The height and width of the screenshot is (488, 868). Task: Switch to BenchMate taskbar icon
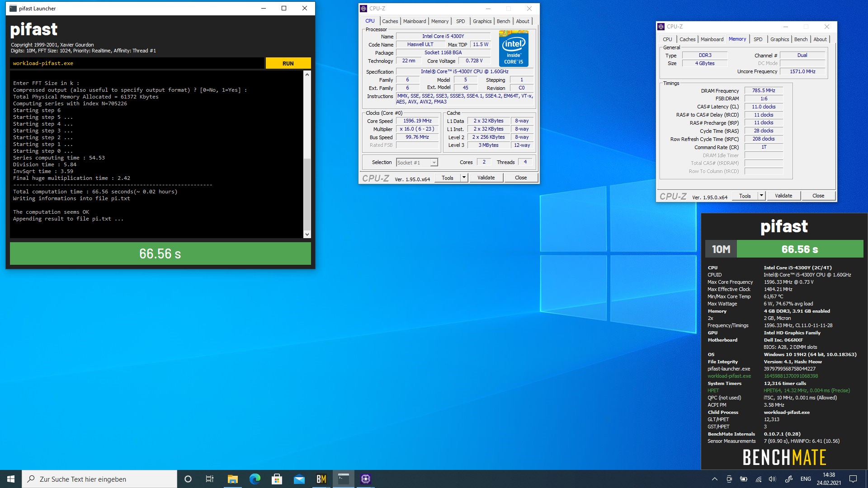[x=321, y=479]
